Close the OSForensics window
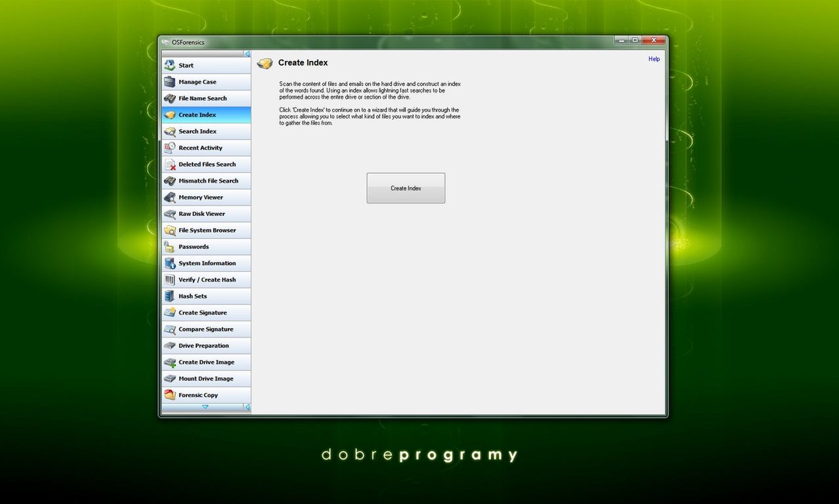 (653, 40)
